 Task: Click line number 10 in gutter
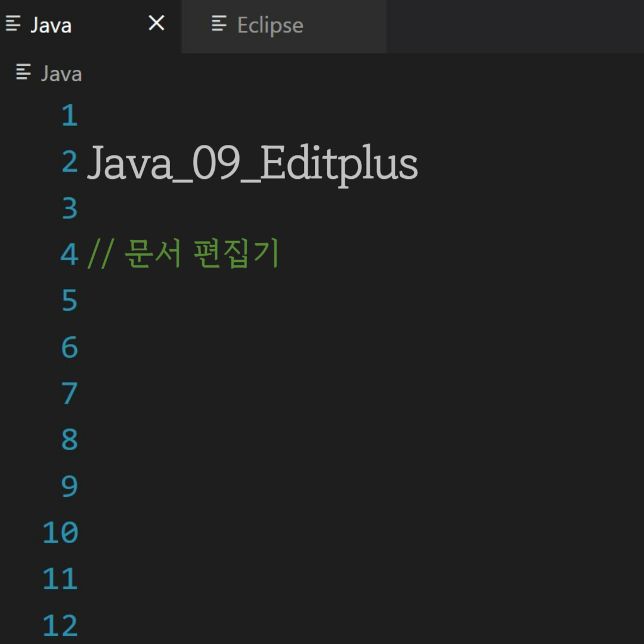click(x=60, y=532)
